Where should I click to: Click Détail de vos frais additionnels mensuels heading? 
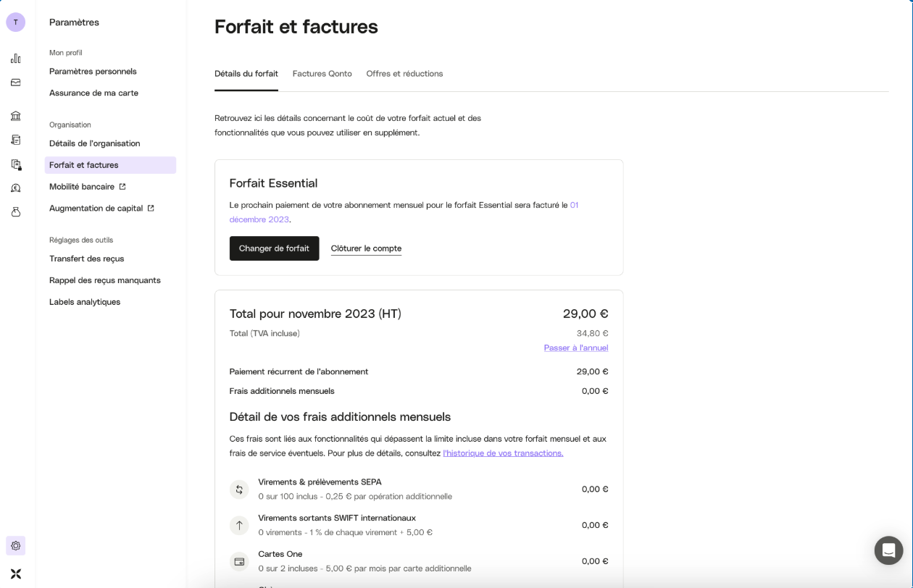click(340, 417)
